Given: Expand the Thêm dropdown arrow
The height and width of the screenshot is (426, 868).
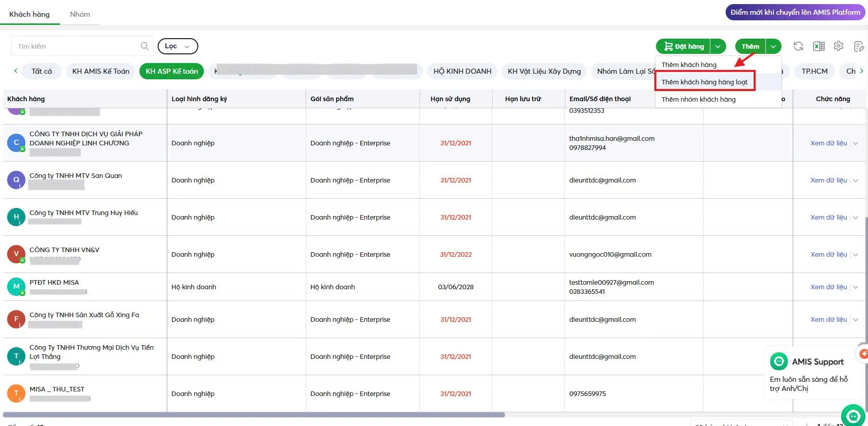Looking at the screenshot, I should click(773, 46).
